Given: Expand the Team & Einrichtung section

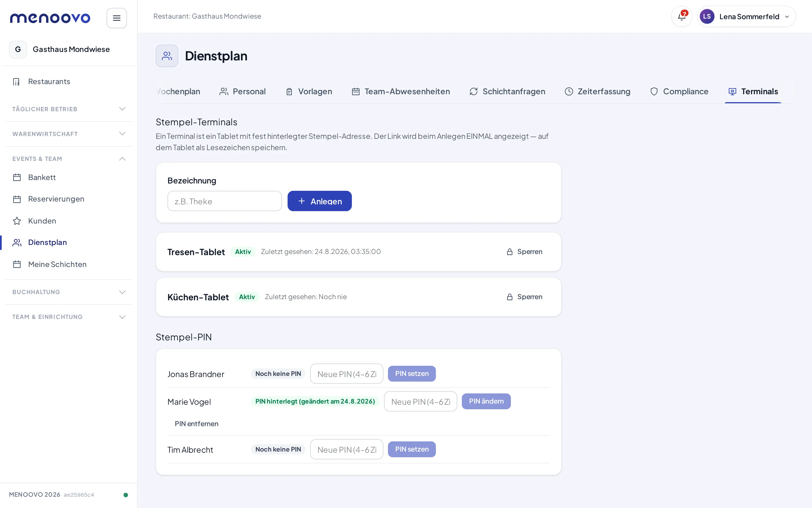Looking at the screenshot, I should [x=69, y=317].
